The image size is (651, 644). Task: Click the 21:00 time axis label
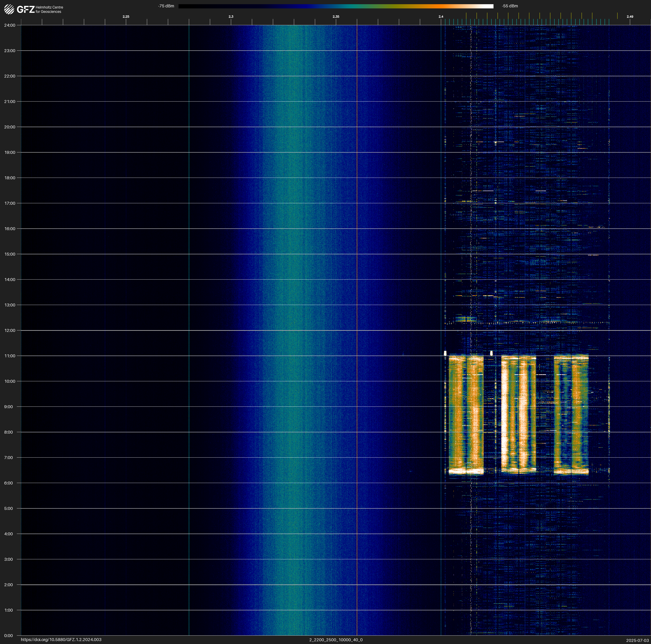click(x=10, y=102)
